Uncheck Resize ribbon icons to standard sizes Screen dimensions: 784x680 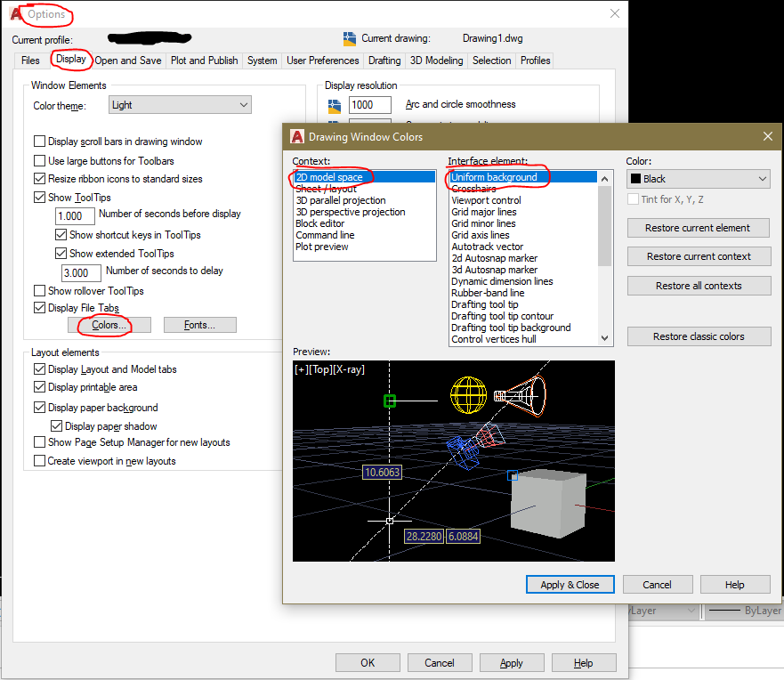39,179
